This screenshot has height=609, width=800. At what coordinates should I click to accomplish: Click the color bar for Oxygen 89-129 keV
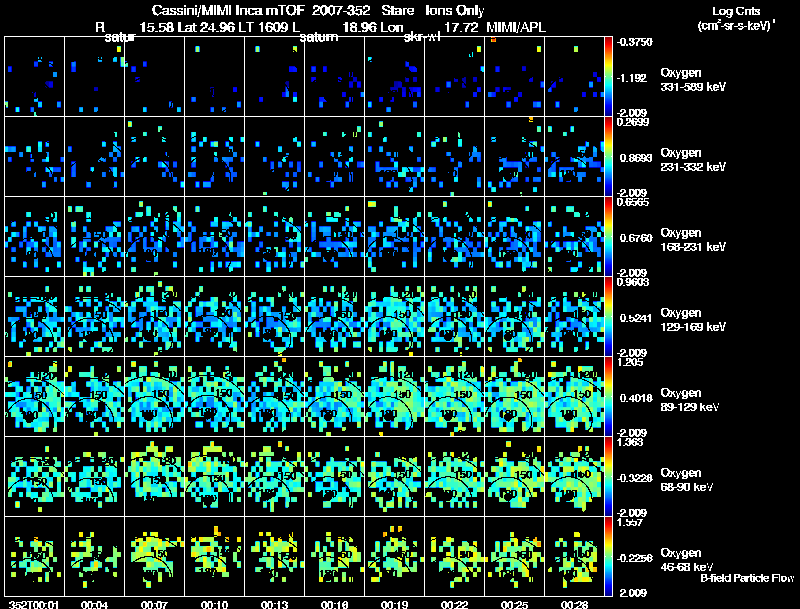tap(609, 396)
